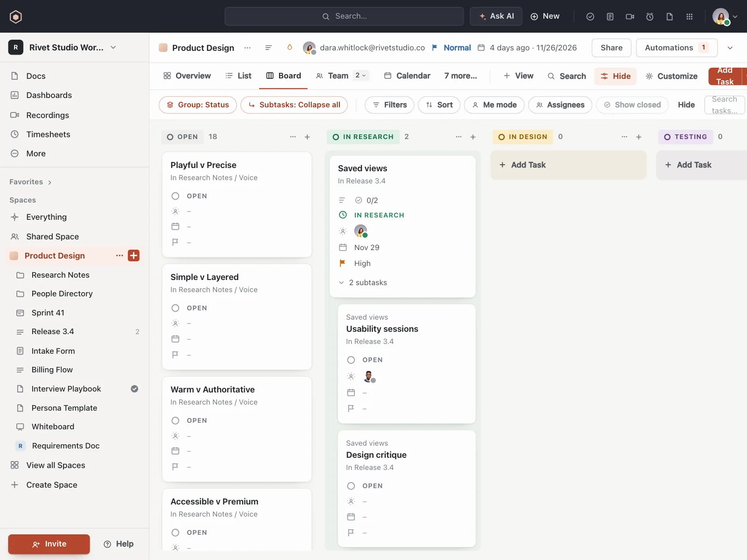Open ellipsis menu of OPEN column
The image size is (747, 560).
point(293,137)
